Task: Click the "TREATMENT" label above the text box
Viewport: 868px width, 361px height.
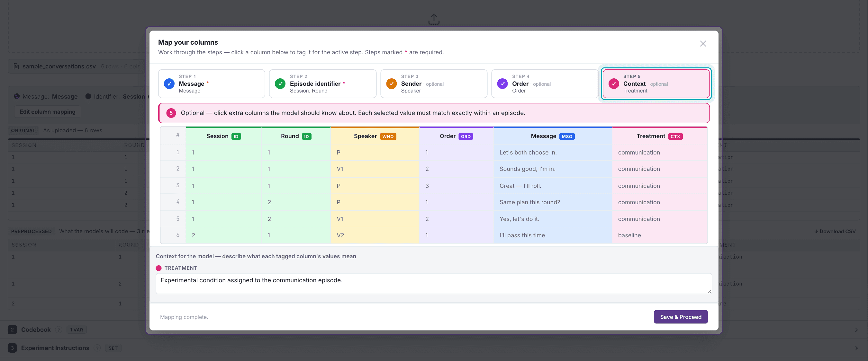Action: click(181, 268)
